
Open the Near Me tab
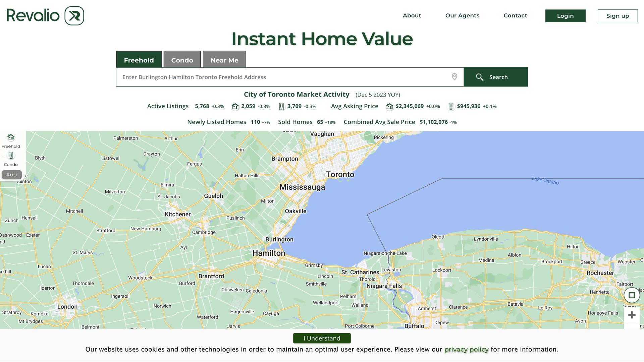pos(224,60)
